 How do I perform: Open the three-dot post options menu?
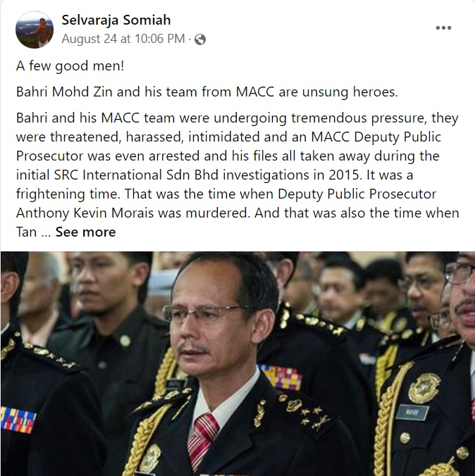[x=443, y=27]
